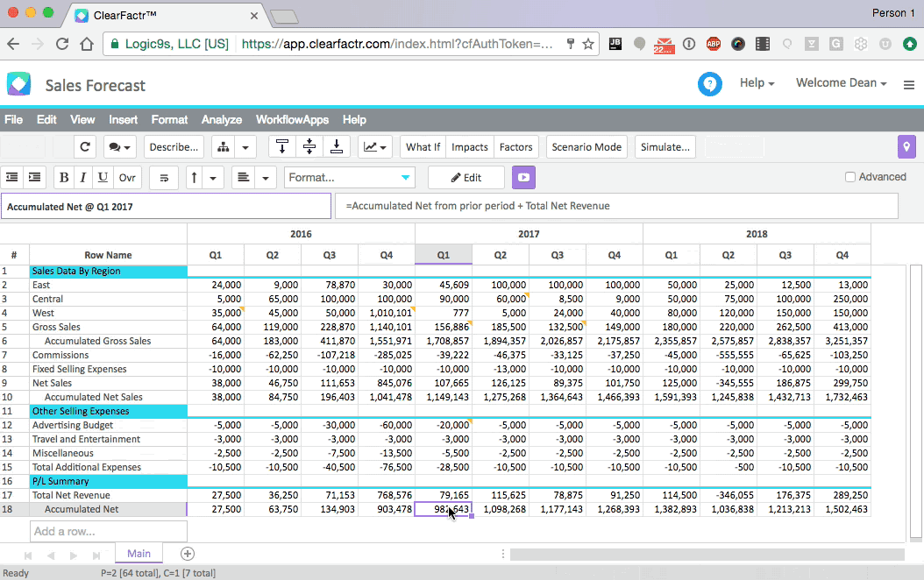This screenshot has width=924, height=580.
Task: Open the Welcome Dean user menu
Action: 841,83
